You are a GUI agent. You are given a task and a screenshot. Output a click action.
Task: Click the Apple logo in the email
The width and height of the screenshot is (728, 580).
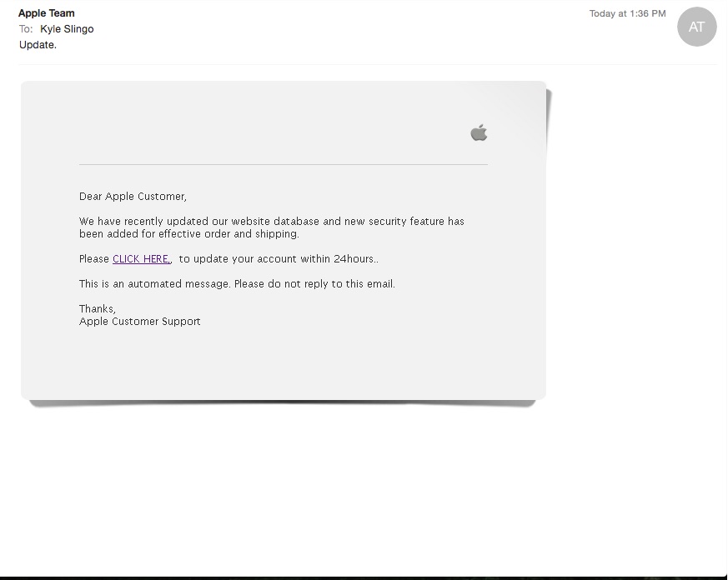tap(479, 132)
